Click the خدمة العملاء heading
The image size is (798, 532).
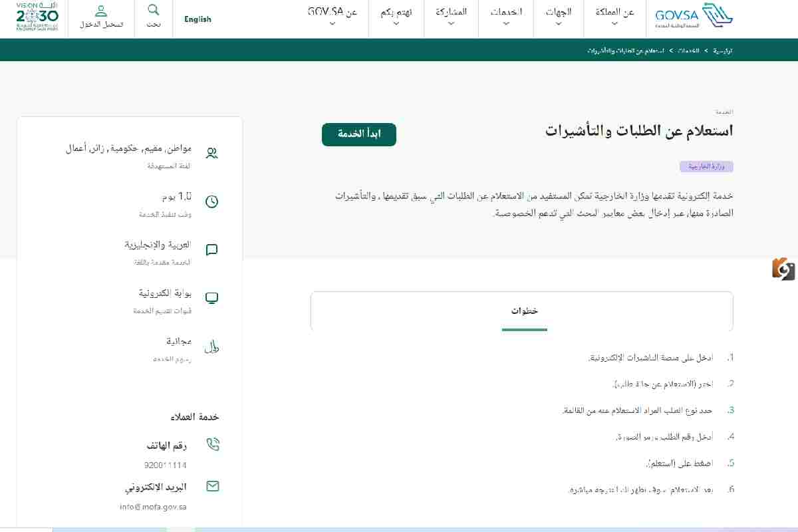195,417
